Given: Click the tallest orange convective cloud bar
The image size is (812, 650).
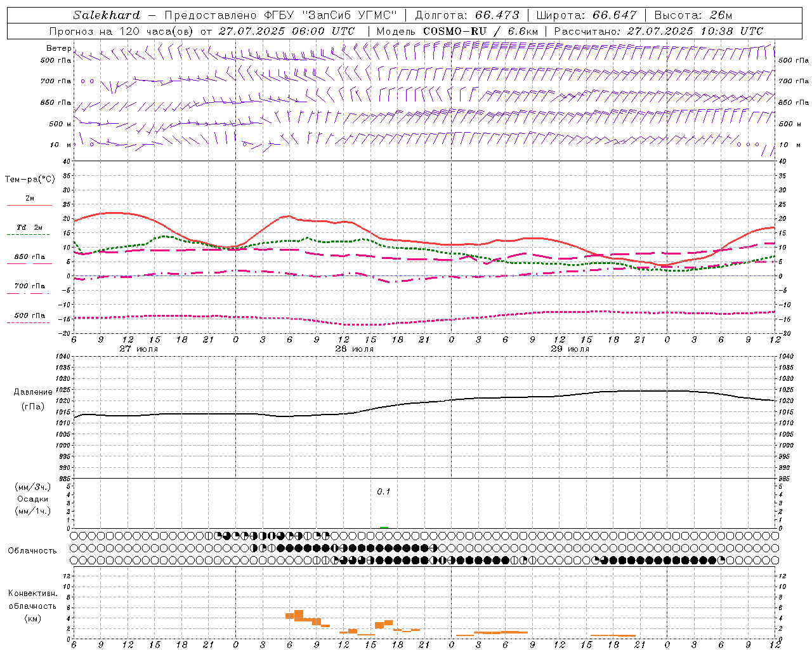Looking at the screenshot, I should point(299,616).
